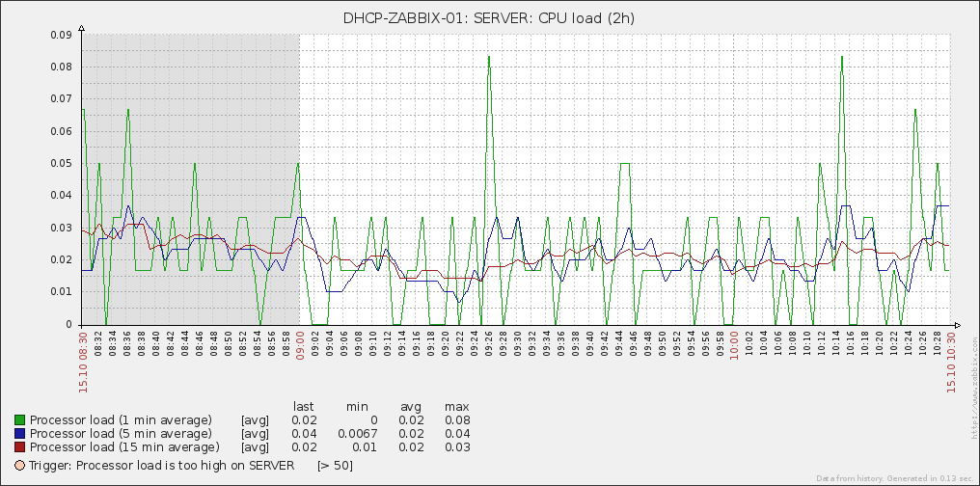Click the red 10:00 time axis label
The height and width of the screenshot is (486, 980).
735,343
